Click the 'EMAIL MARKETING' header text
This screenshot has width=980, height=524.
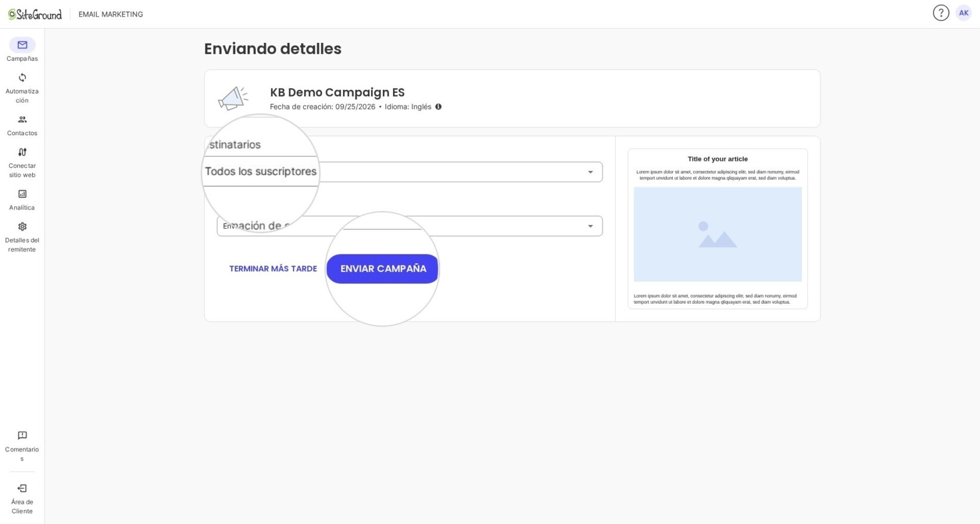click(x=111, y=14)
